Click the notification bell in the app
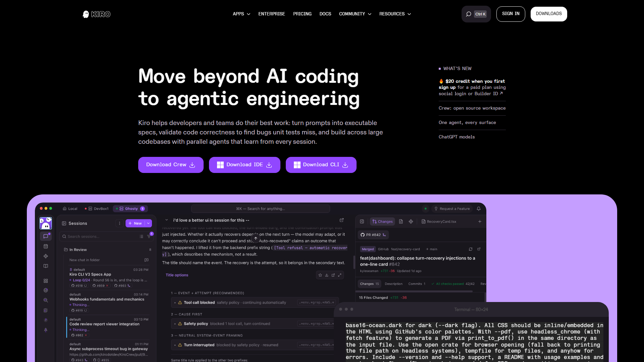The image size is (644, 362). coord(479,208)
